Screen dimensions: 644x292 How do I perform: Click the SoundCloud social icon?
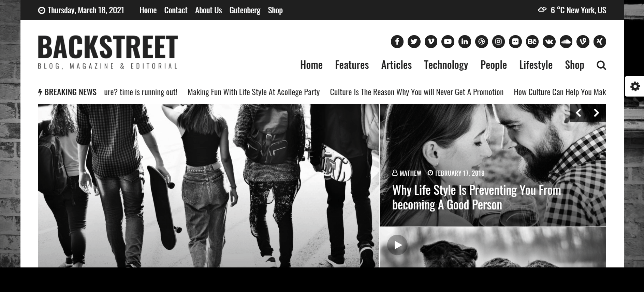566,42
